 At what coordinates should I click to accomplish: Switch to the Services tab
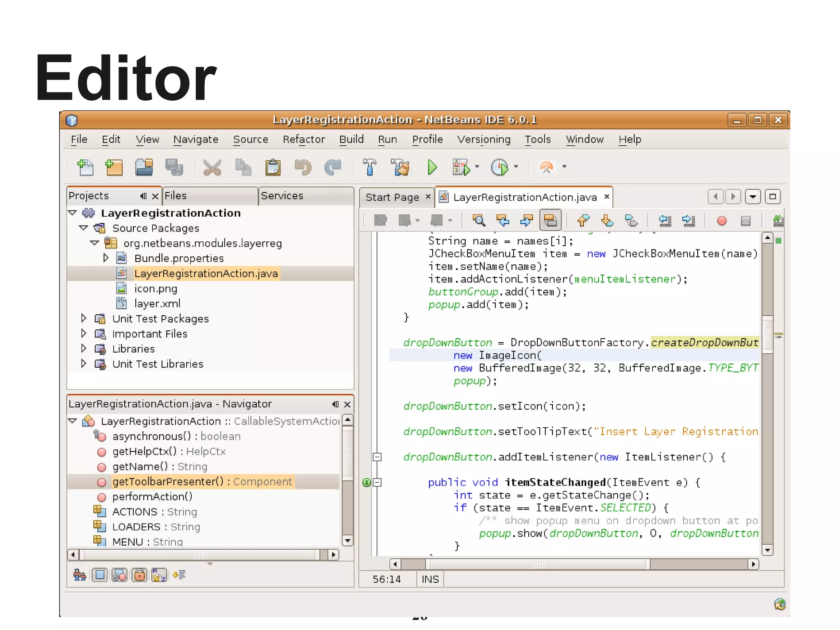(306, 196)
